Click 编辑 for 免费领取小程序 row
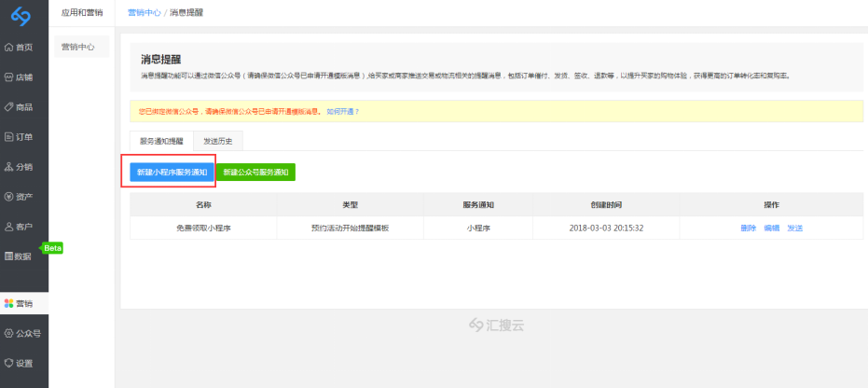The height and width of the screenshot is (388, 868). pos(772,228)
